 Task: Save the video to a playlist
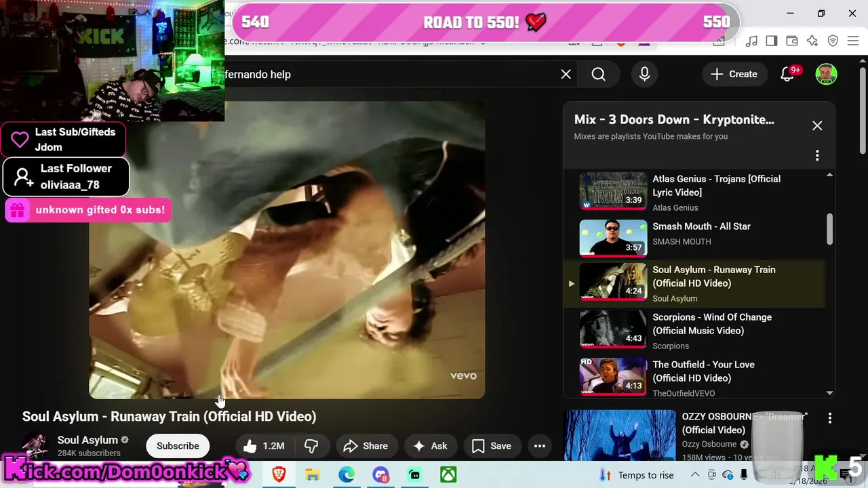[x=492, y=446]
